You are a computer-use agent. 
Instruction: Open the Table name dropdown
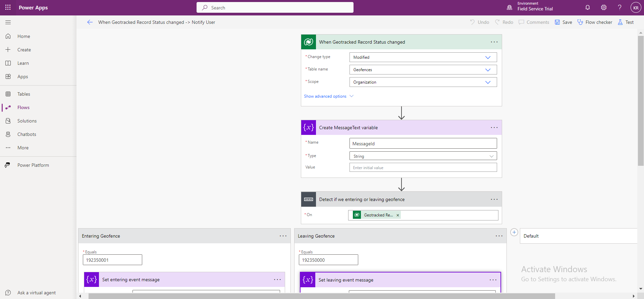click(488, 70)
